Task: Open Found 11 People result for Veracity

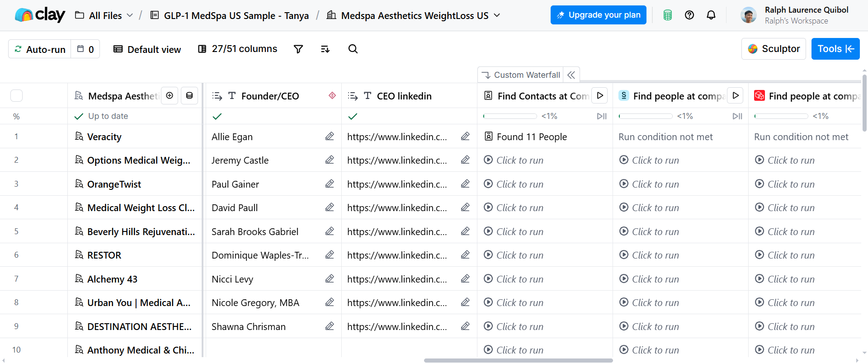Action: [525, 137]
